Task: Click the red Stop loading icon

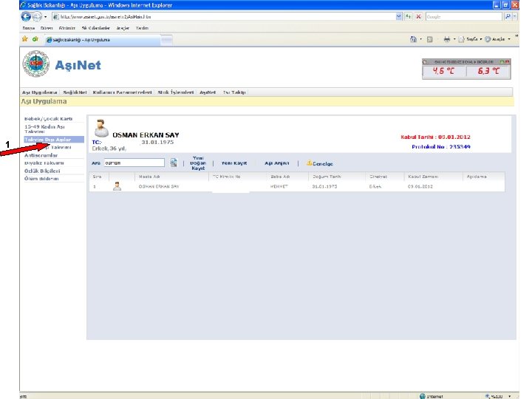Action: [419, 16]
